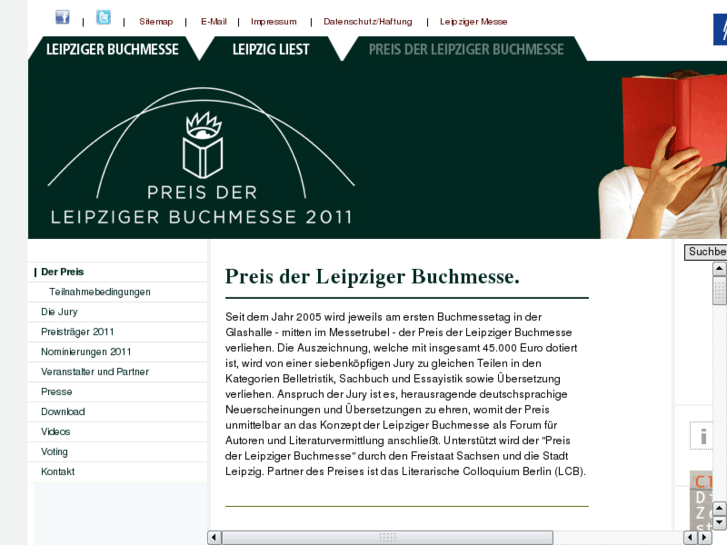Viewport: 727px width, 545px height.
Task: Click horizontal scrollbar left arrow
Action: tap(214, 538)
